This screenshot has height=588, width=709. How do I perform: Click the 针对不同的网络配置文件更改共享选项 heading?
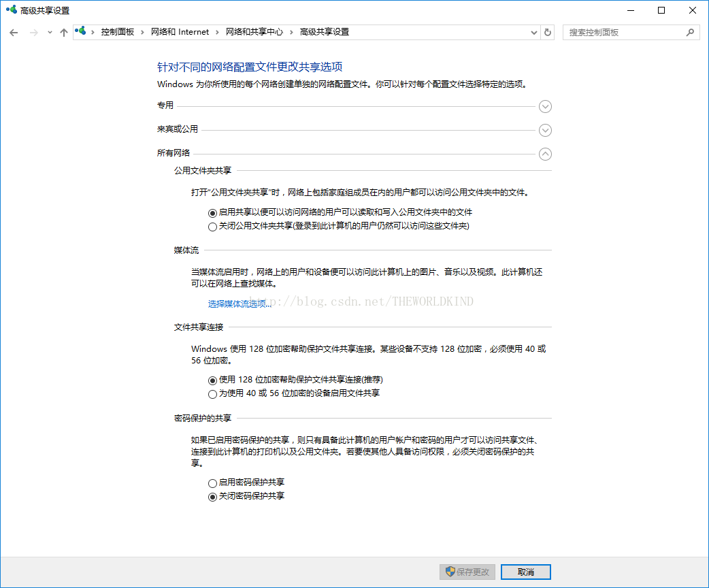coord(250,67)
